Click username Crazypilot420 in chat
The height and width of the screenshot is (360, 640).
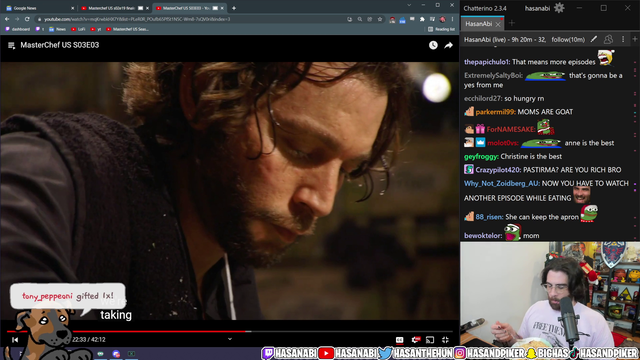(498, 170)
